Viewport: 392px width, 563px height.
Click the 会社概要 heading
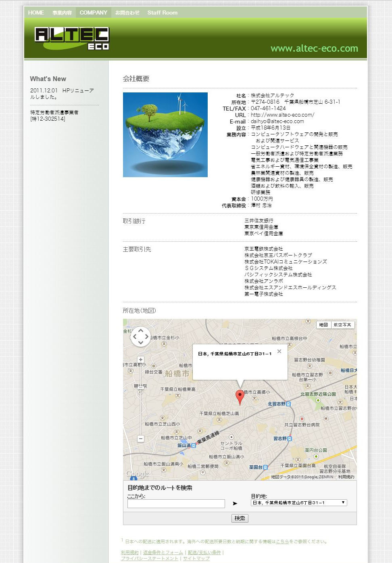point(136,79)
